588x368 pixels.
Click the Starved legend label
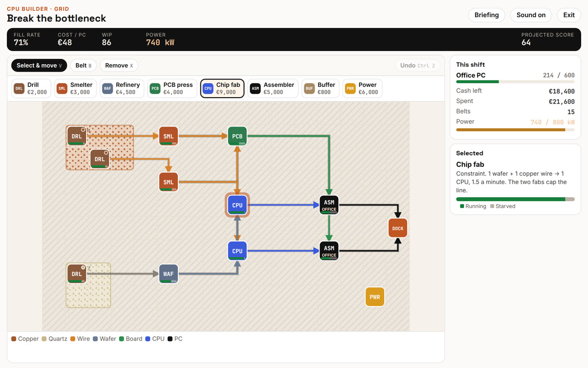505,206
